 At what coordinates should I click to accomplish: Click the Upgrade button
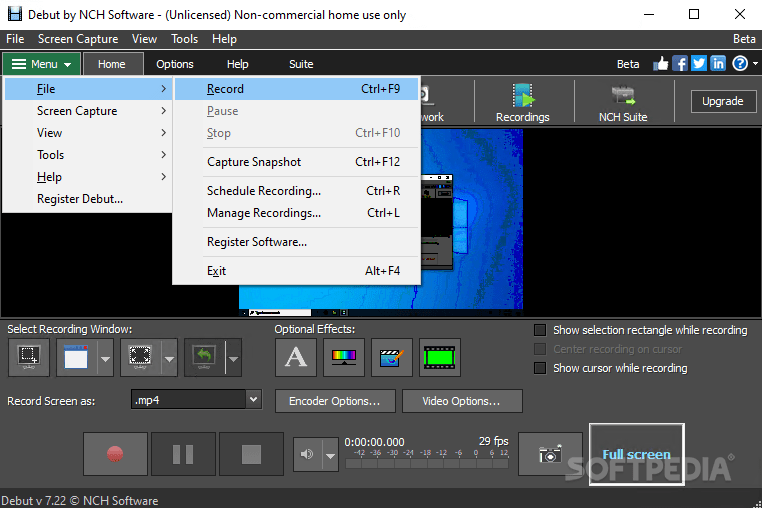click(x=723, y=101)
